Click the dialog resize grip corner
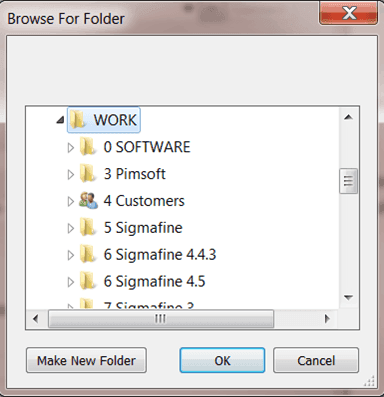Image resolution: width=384 pixels, height=397 pixels. 370,381
